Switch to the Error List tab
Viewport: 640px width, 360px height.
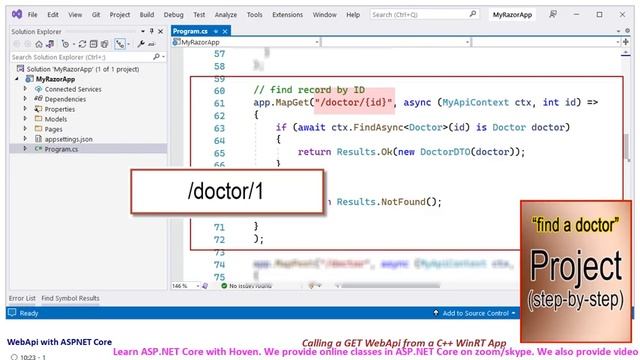22,298
